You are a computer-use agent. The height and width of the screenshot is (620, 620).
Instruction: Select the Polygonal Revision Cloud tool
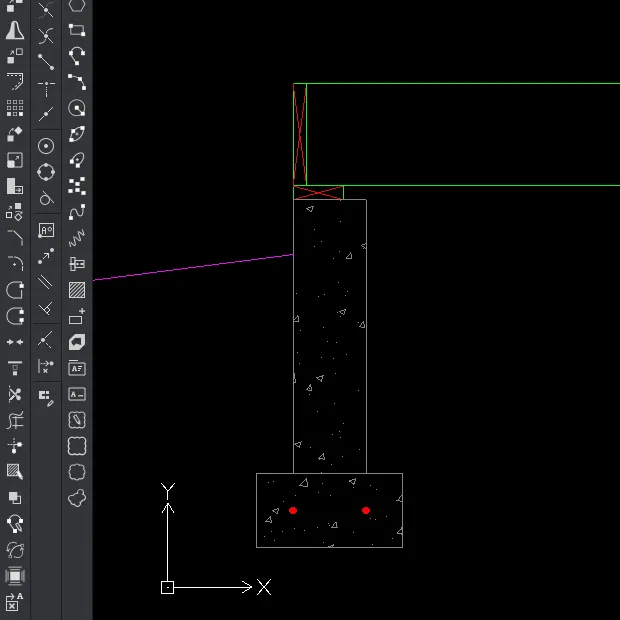tap(77, 472)
